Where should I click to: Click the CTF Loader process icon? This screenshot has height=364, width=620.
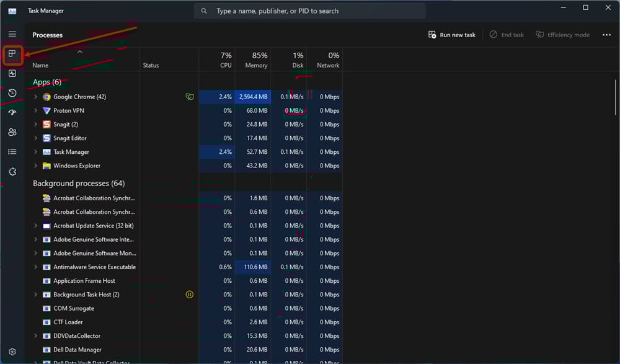pos(46,322)
